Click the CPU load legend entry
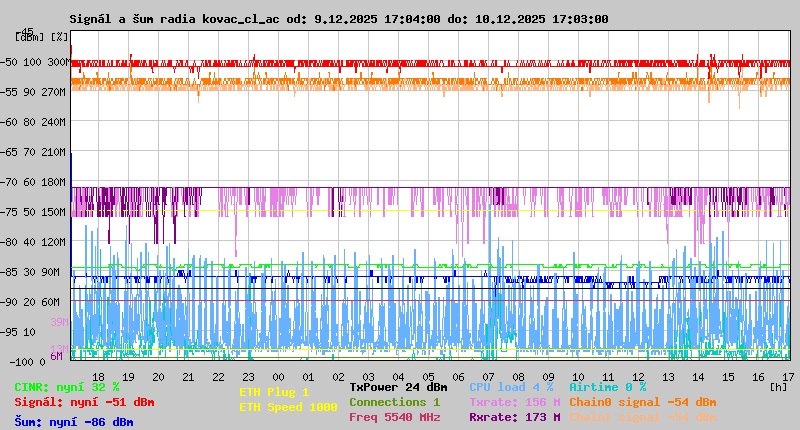 (x=511, y=386)
